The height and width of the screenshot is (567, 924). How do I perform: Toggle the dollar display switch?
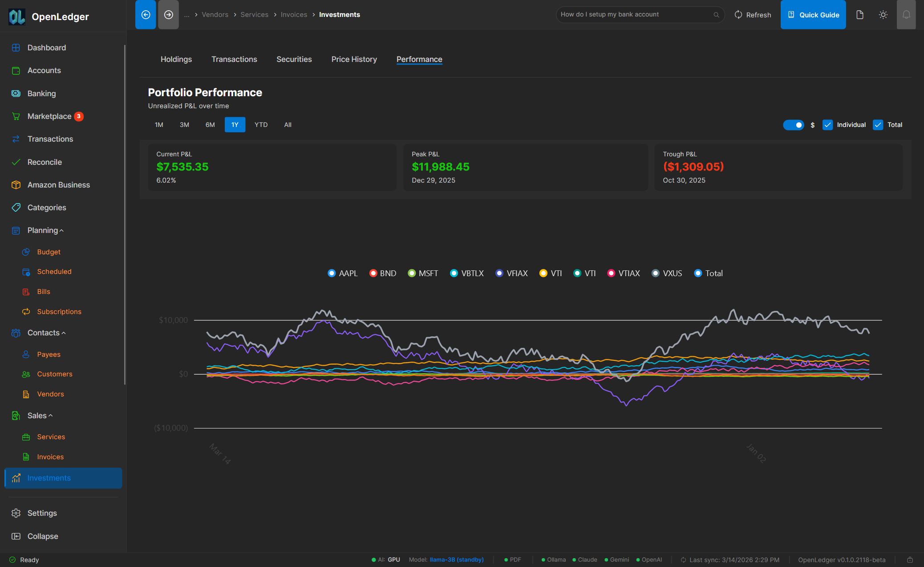pos(794,125)
